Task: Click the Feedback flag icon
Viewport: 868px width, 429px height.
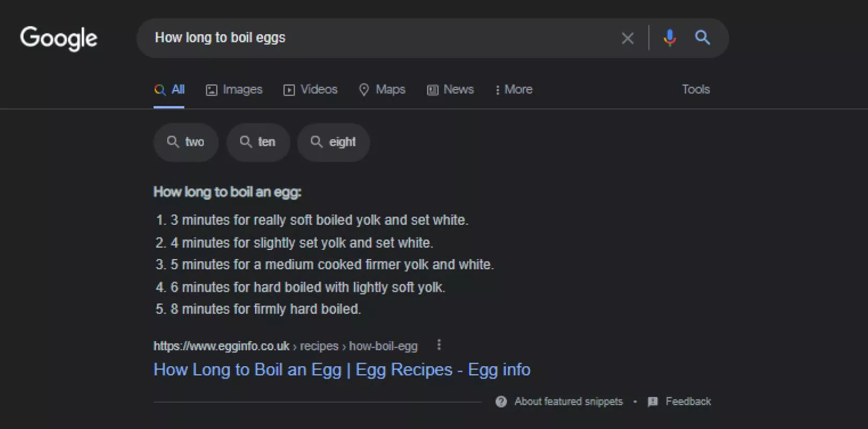Action: click(x=653, y=402)
